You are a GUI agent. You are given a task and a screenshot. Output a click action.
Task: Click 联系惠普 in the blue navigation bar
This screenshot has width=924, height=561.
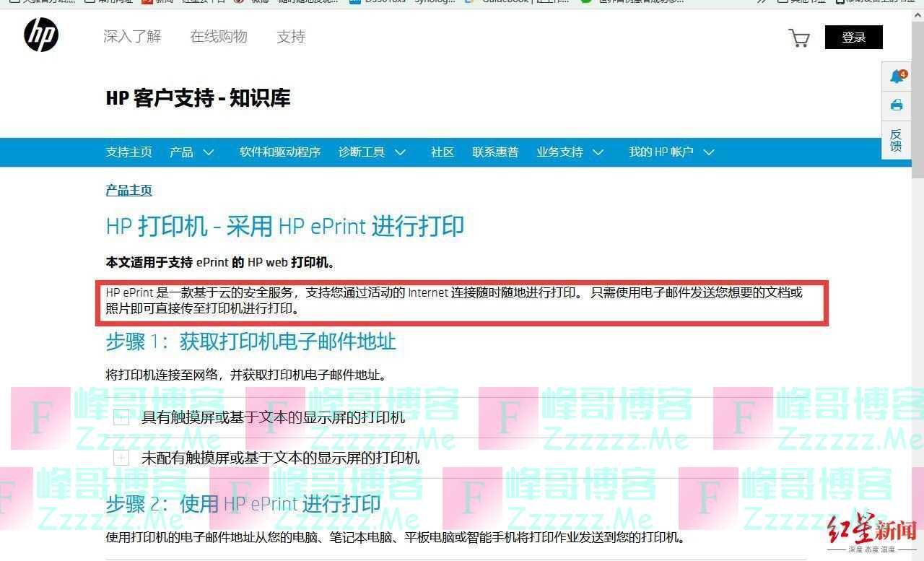coord(495,152)
